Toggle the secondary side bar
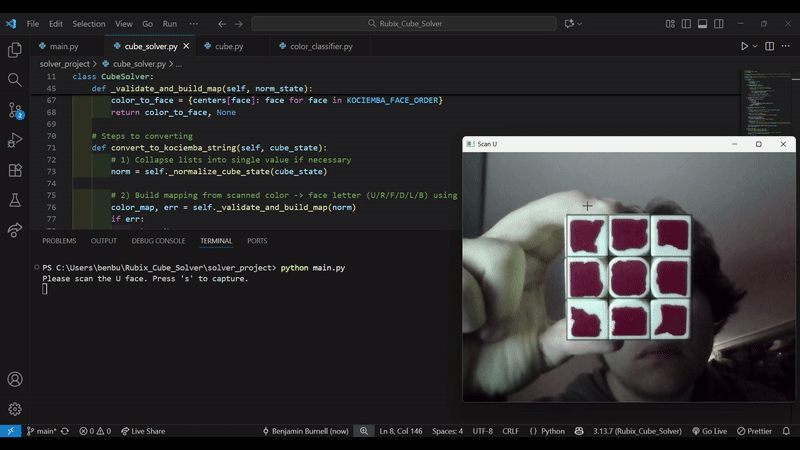Image resolution: width=800 pixels, height=450 pixels. pyautogui.click(x=719, y=23)
